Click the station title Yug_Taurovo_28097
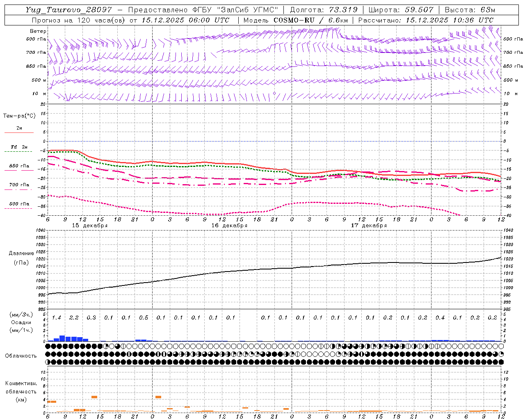 coord(68,10)
